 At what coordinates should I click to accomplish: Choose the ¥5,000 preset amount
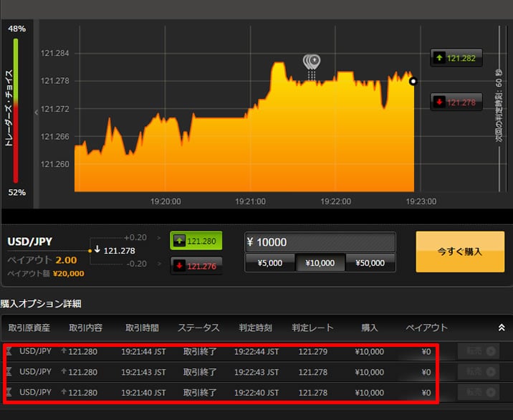tap(270, 263)
